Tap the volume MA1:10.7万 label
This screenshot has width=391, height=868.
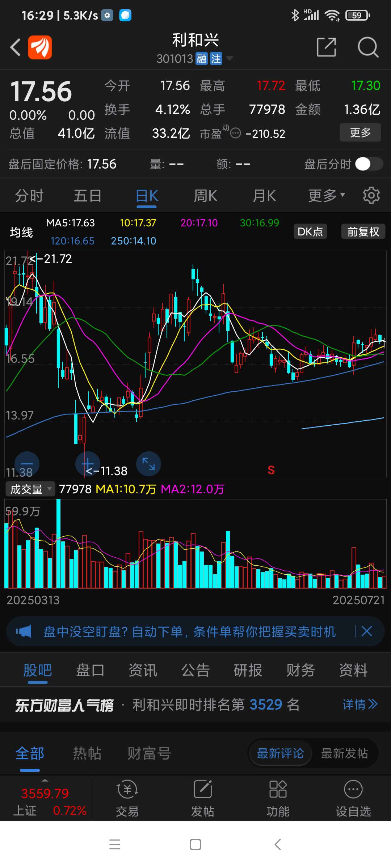(126, 489)
